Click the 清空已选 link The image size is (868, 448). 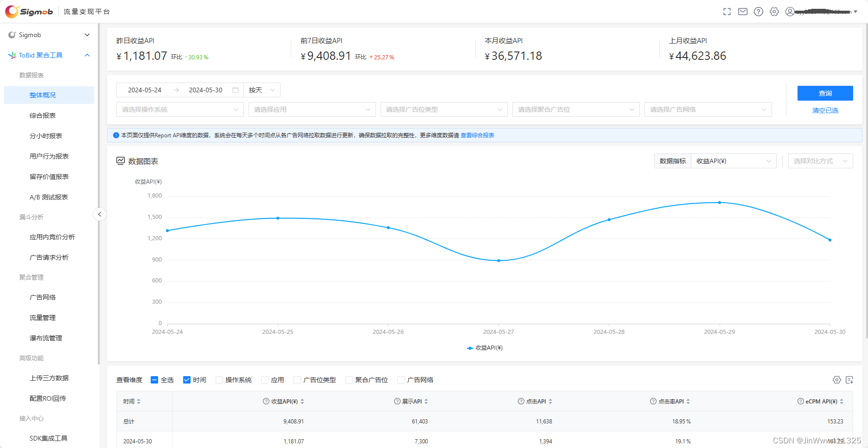[825, 110]
